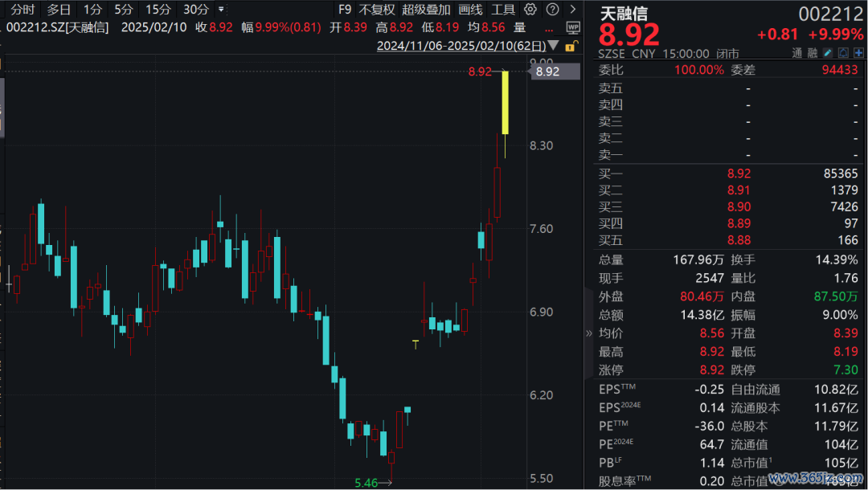The width and height of the screenshot is (868, 490).
Task: Click the PB LF value 1.14
Action: 712,463
